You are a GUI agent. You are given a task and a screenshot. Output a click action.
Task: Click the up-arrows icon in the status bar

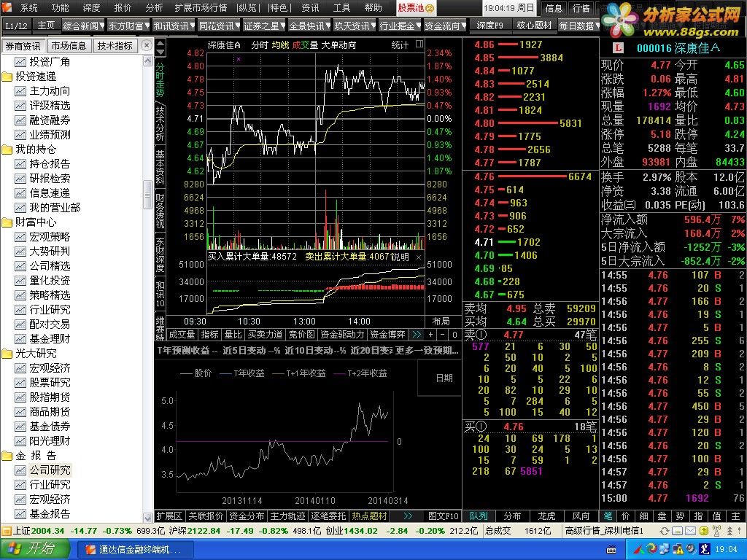click(x=729, y=531)
